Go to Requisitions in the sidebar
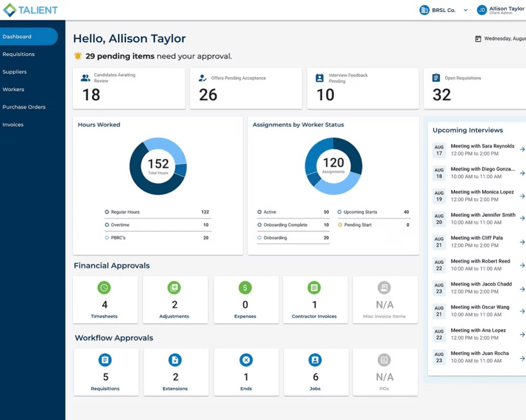This screenshot has width=526, height=420. click(19, 54)
